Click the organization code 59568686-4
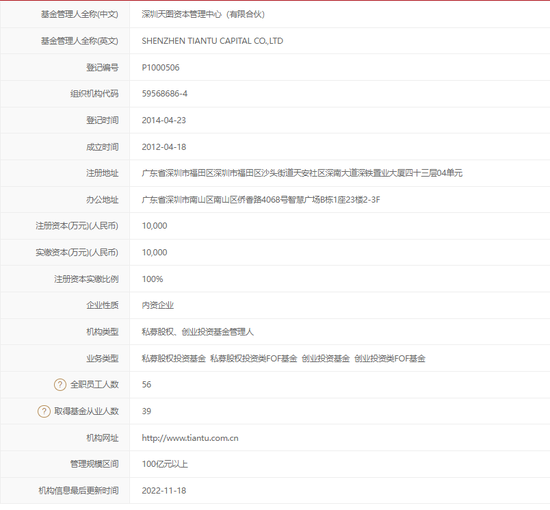The width and height of the screenshot is (550, 510). pyautogui.click(x=165, y=94)
